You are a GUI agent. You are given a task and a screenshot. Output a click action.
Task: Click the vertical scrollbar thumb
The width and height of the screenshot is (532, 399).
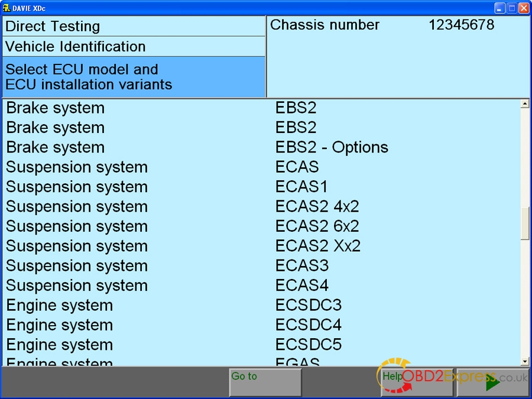525,223
